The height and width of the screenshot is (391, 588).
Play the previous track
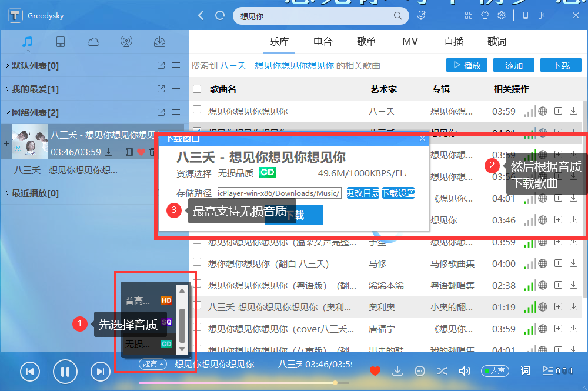pos(29,372)
